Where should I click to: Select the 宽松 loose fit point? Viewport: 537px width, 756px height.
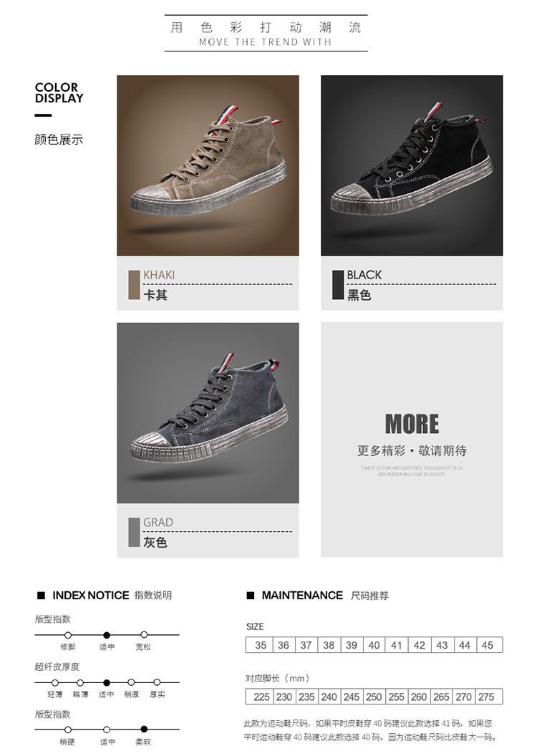point(144,635)
